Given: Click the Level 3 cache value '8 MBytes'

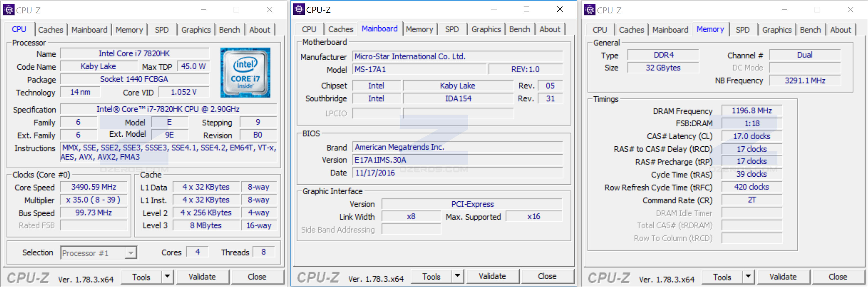Looking at the screenshot, I should 206,225.
